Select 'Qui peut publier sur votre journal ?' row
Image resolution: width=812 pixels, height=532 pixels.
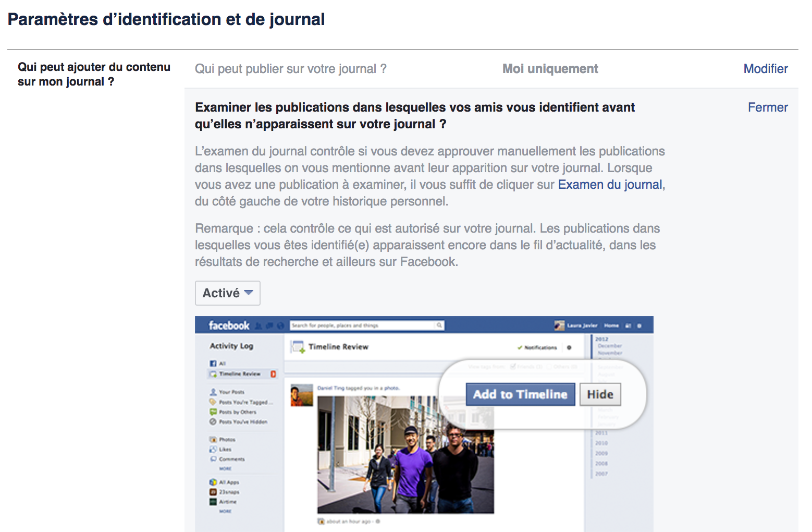coord(491,69)
